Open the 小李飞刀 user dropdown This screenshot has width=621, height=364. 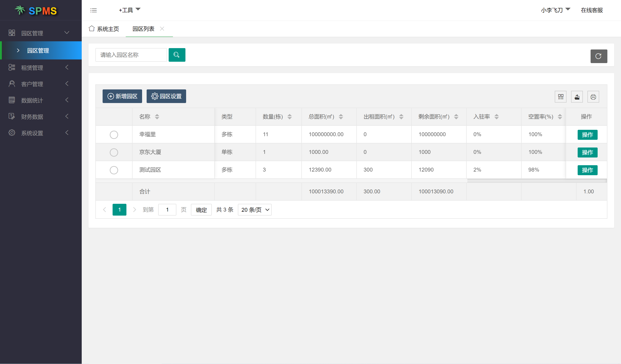(x=555, y=10)
